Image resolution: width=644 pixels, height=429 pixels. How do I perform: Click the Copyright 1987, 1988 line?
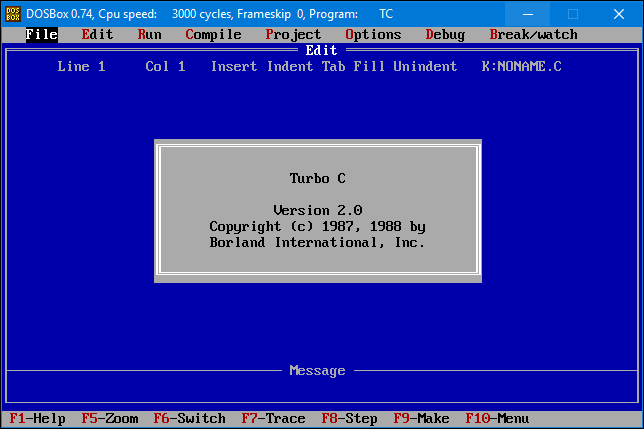pyautogui.click(x=317, y=227)
